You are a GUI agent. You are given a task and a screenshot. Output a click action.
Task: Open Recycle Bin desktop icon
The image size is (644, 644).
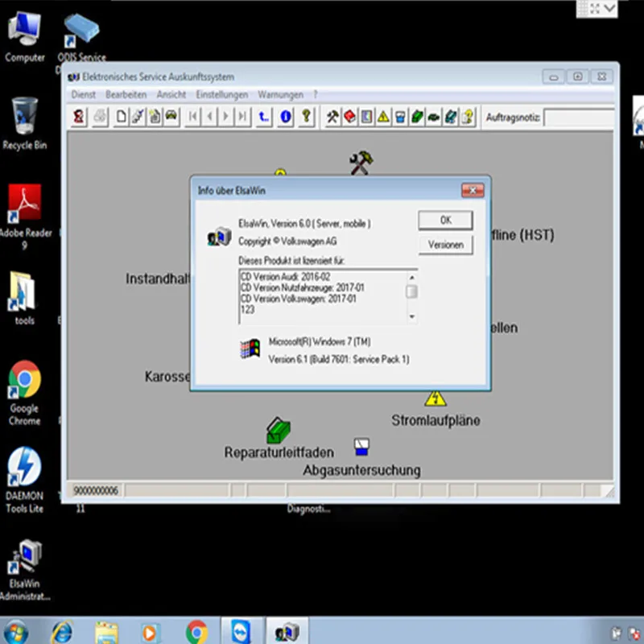[25, 123]
